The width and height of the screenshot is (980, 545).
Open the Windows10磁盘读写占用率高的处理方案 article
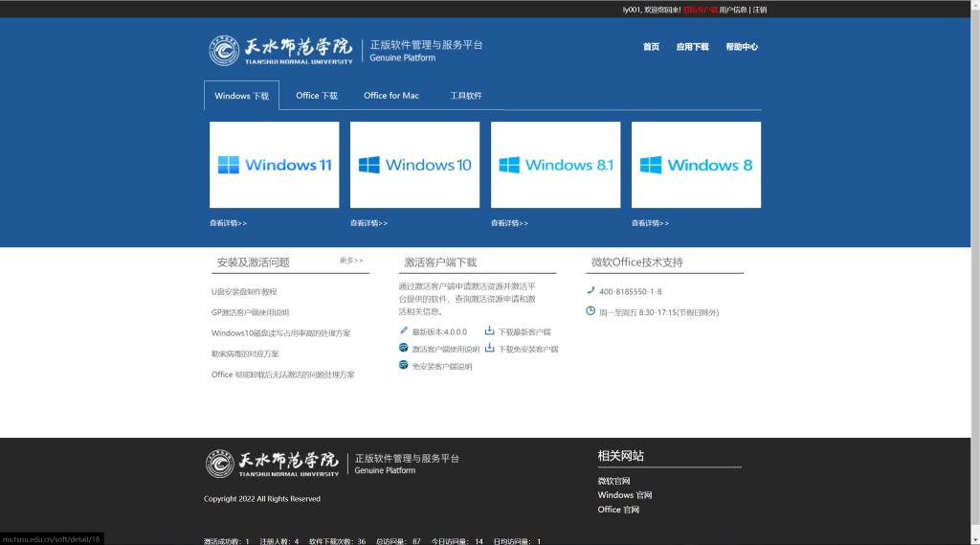[x=280, y=333]
